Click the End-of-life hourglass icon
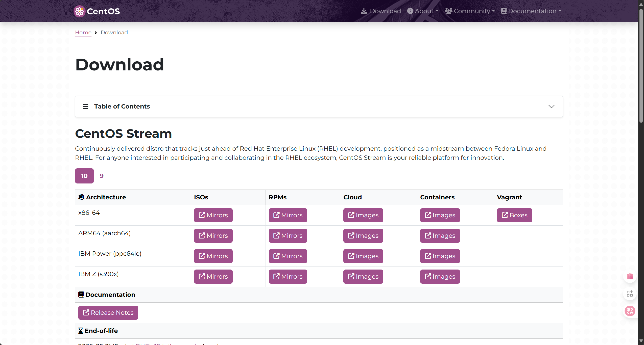The height and width of the screenshot is (345, 644). [81, 331]
